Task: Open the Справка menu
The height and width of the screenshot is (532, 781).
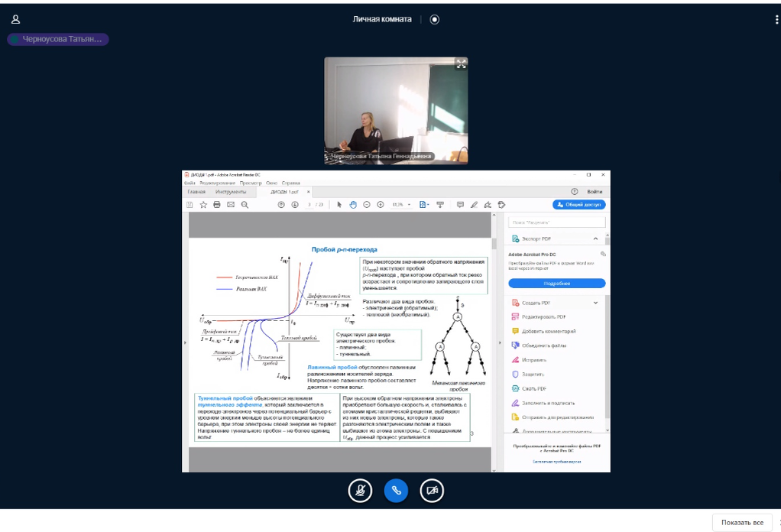Action: [291, 183]
